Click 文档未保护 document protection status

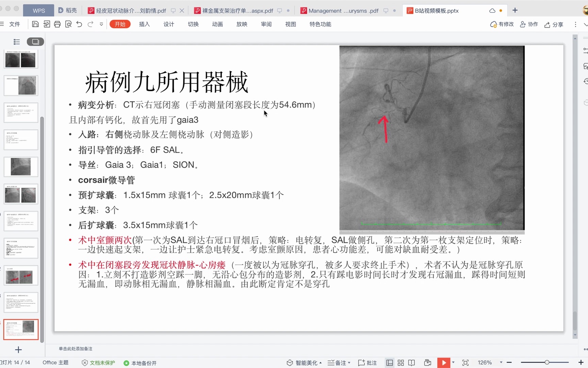(x=98, y=363)
